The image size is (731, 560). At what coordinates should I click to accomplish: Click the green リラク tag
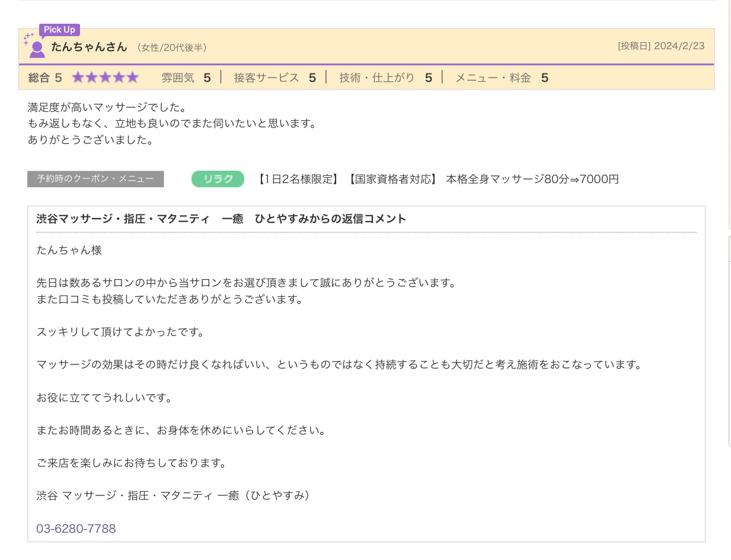[x=218, y=179]
